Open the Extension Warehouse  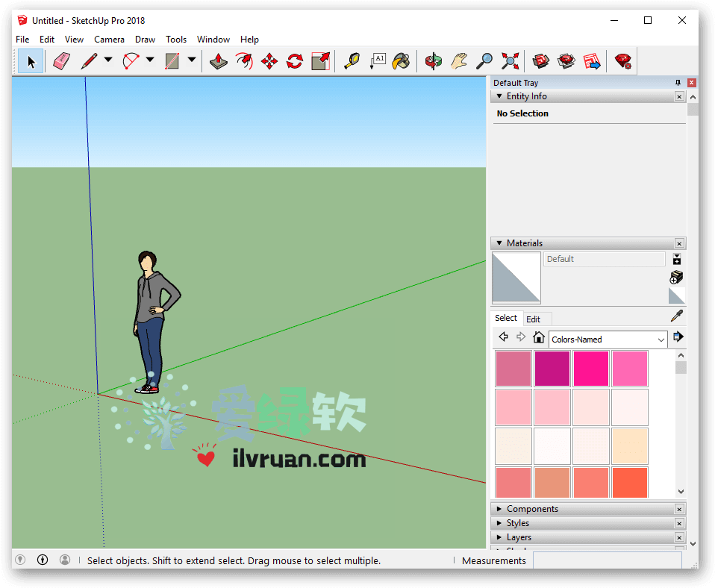tap(566, 61)
